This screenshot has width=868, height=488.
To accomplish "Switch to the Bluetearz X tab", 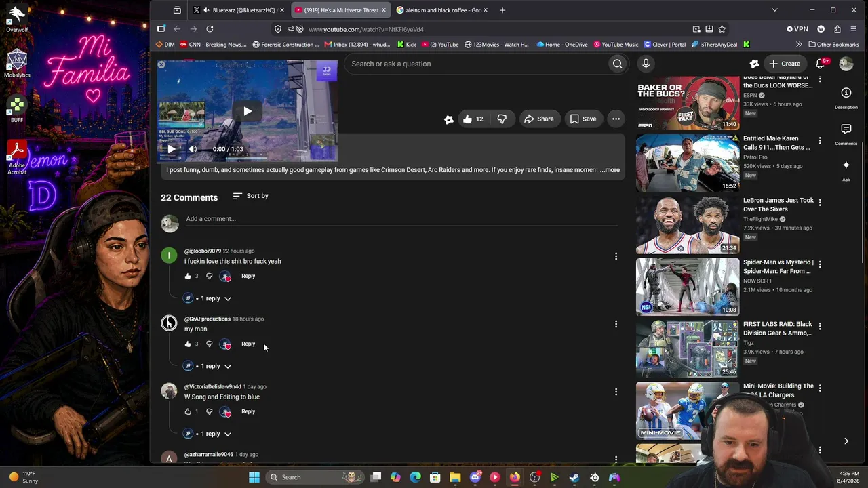I will 237,10.
